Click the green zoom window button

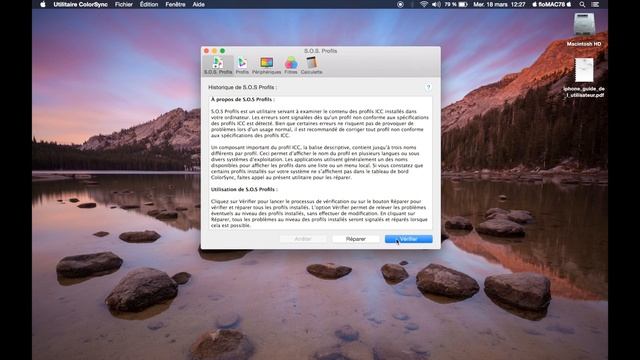tap(222, 51)
